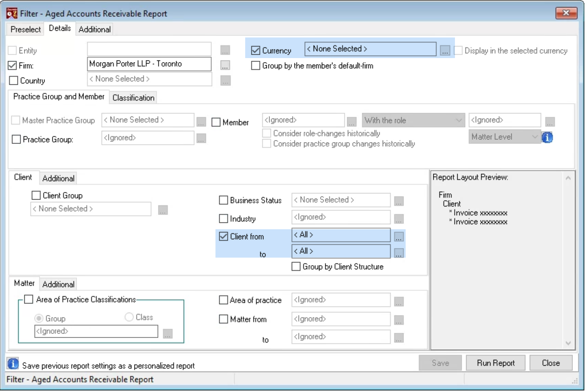Click the grayed-out Save button
This screenshot has width=587, height=392.
pos(440,363)
